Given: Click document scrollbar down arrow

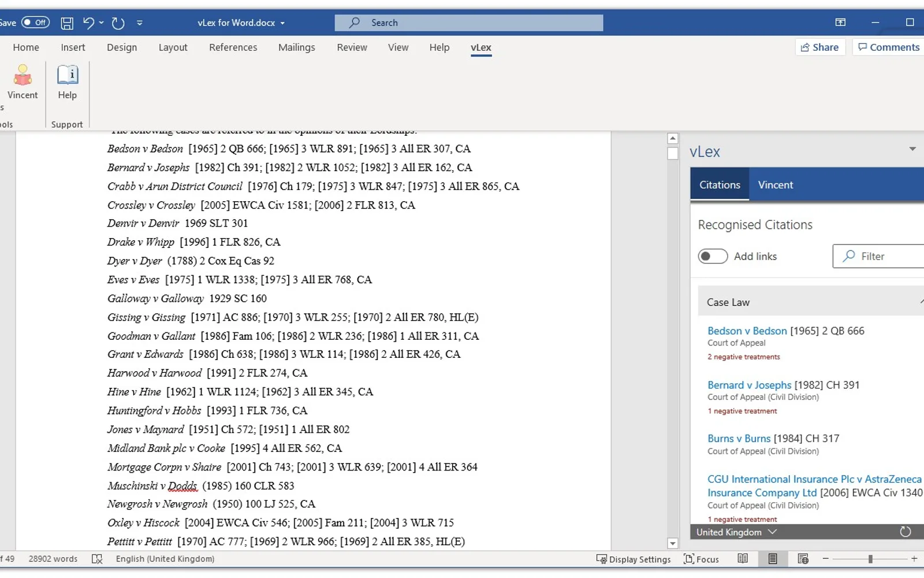Looking at the screenshot, I should click(672, 543).
